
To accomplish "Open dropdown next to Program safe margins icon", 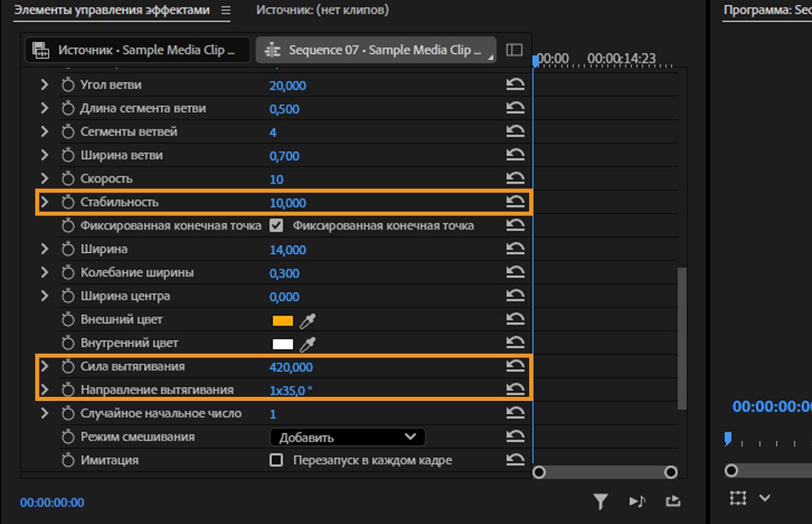I will 765,498.
